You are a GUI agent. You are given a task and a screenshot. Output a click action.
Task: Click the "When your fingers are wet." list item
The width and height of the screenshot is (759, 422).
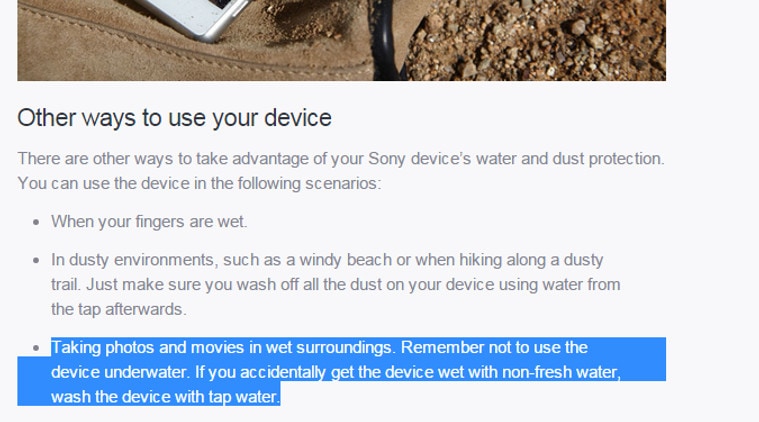(149, 221)
